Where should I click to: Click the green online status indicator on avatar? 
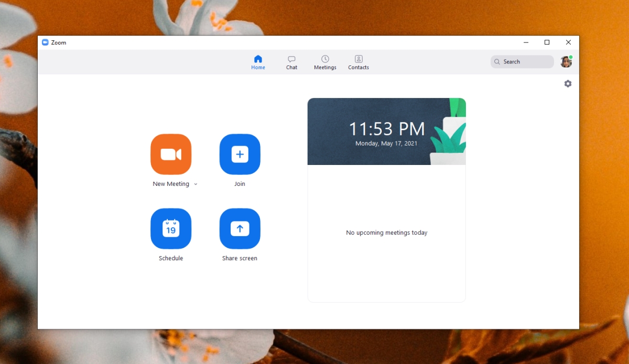pyautogui.click(x=572, y=56)
